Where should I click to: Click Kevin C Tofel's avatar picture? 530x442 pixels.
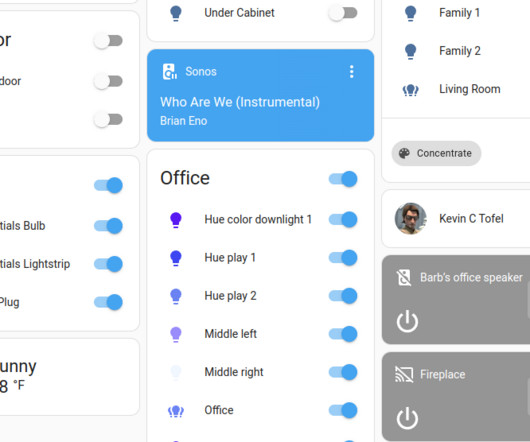[410, 219]
